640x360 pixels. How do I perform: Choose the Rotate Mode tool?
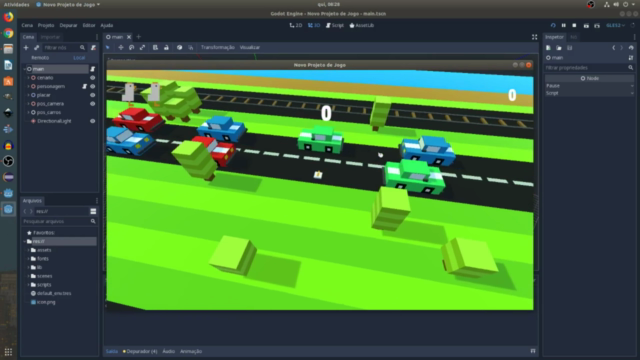131,47
